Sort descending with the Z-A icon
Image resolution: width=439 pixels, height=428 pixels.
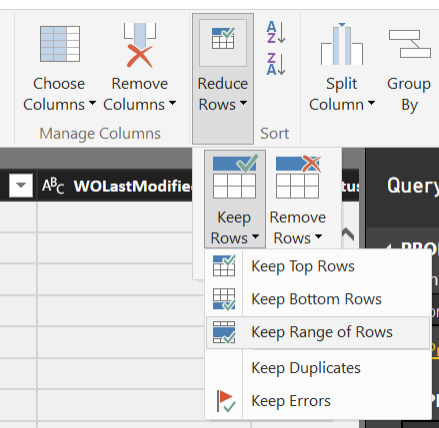(x=276, y=64)
